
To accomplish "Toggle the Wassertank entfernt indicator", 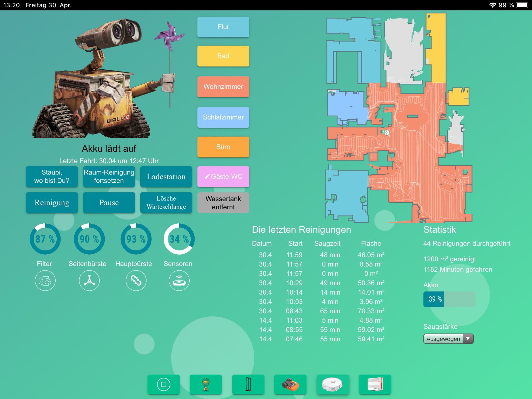I will pos(223,203).
